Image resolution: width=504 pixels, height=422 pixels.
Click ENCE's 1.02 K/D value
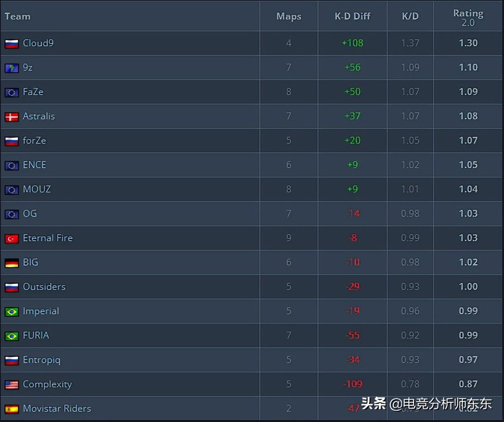tap(410, 165)
